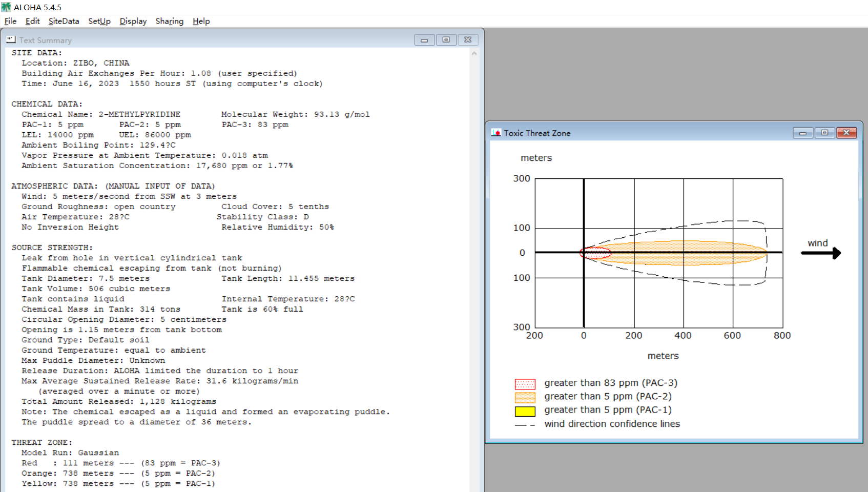This screenshot has width=868, height=492.
Task: Click 'Relative Humidity: 50%' text
Action: pos(278,227)
